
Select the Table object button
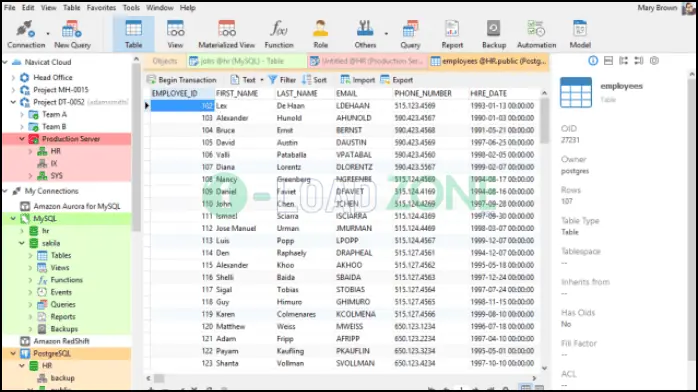[x=133, y=34]
